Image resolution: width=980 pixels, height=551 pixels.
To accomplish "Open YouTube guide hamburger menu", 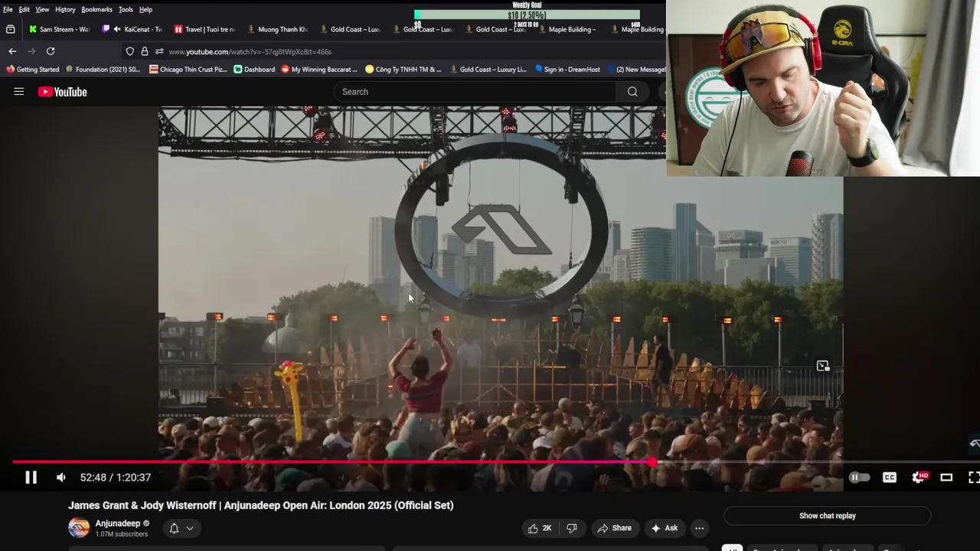I will pyautogui.click(x=19, y=92).
